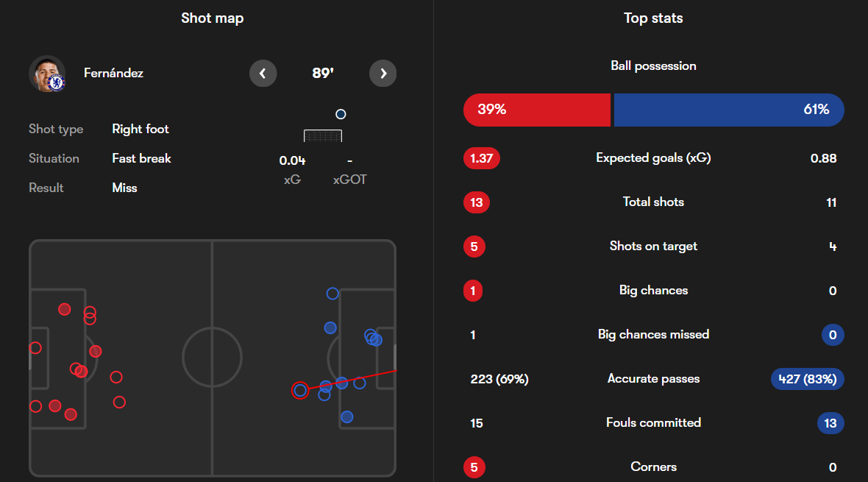Image resolution: width=868 pixels, height=482 pixels.
Task: Click the red 1.37 xG badge
Action: click(482, 158)
